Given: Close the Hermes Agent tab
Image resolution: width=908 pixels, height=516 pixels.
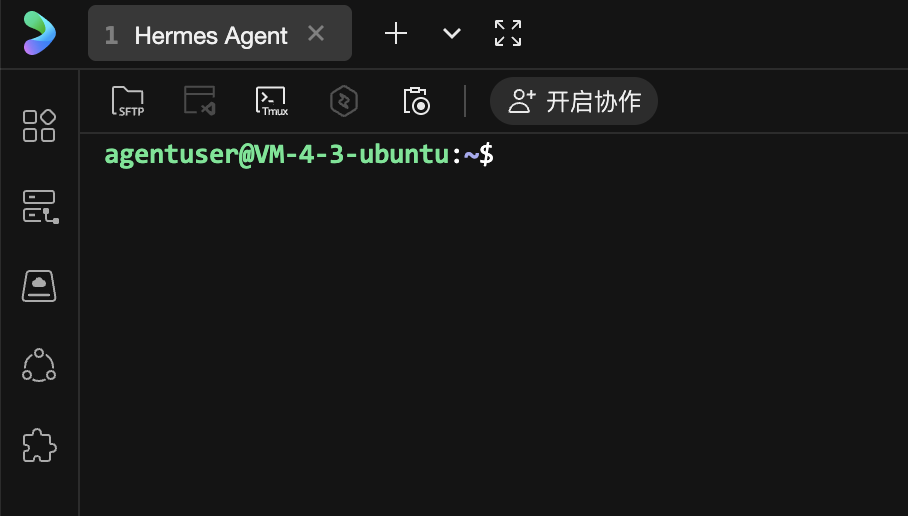Looking at the screenshot, I should (x=316, y=34).
